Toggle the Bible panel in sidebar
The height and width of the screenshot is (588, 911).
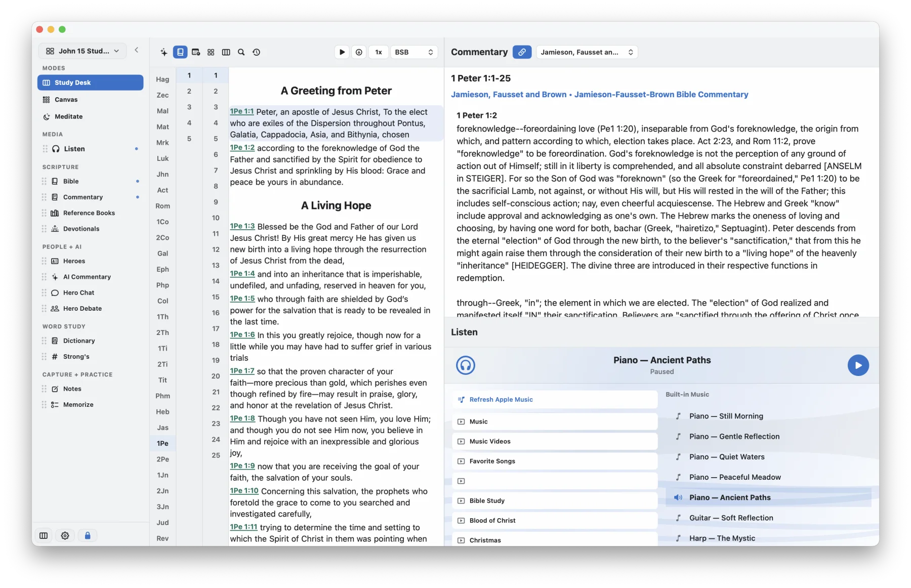pyautogui.click(x=90, y=181)
